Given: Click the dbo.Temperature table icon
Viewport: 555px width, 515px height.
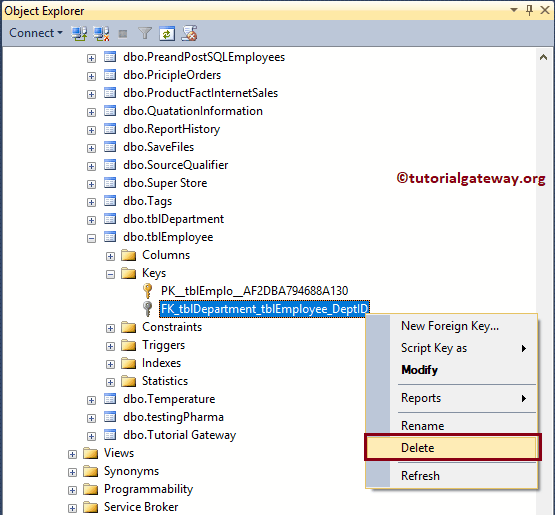Looking at the screenshot, I should pyautogui.click(x=110, y=399).
